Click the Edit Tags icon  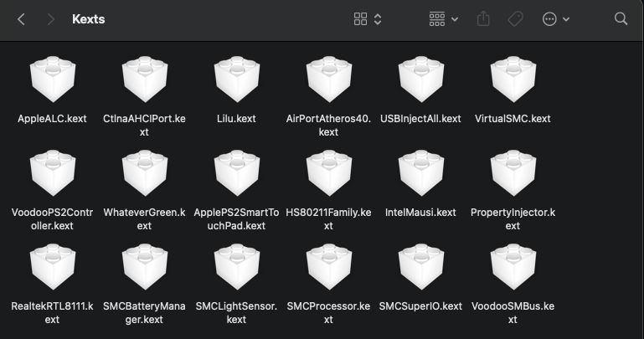click(x=515, y=19)
